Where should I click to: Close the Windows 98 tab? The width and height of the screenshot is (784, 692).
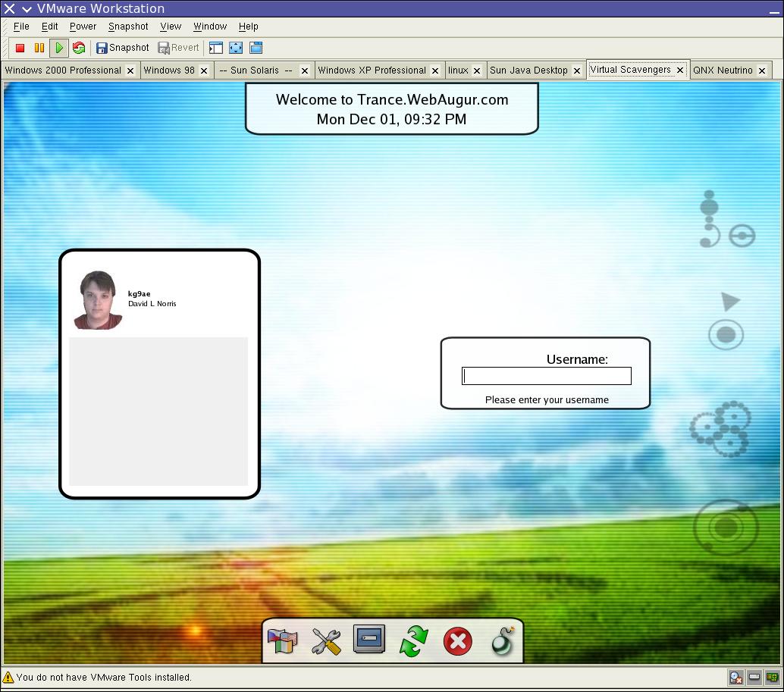pos(204,71)
